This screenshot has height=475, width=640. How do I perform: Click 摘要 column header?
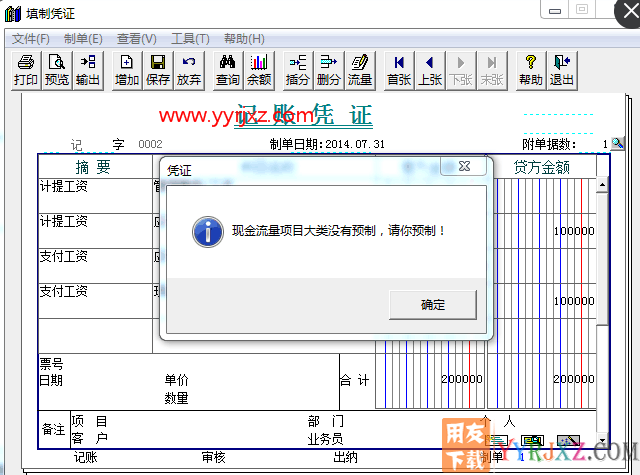[95, 167]
